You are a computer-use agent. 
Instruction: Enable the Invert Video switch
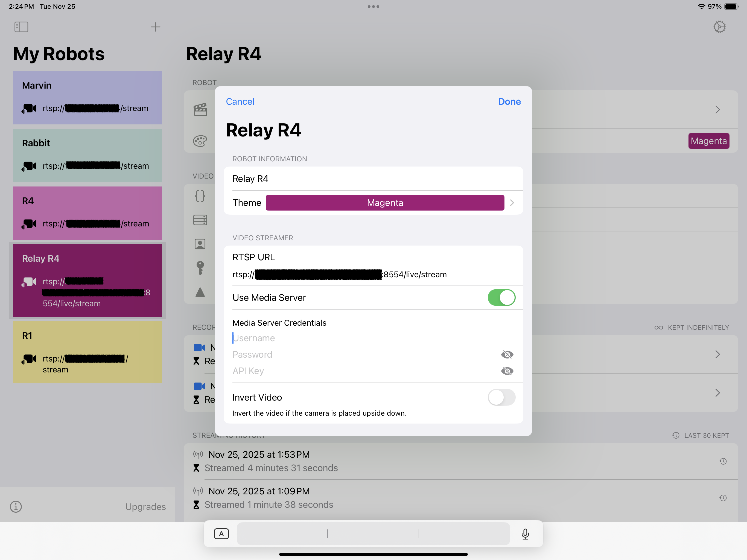pyautogui.click(x=501, y=397)
